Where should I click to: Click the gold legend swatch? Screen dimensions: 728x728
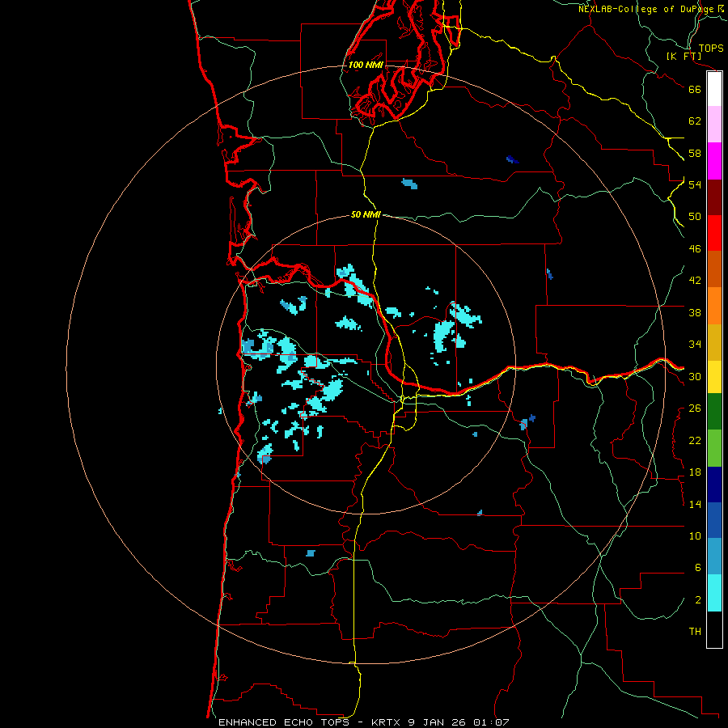point(714,342)
